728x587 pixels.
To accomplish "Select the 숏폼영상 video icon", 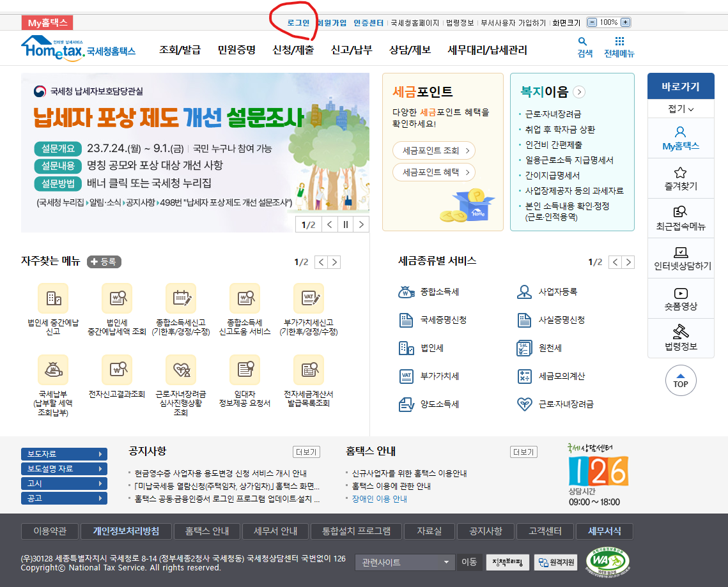I will 681,298.
